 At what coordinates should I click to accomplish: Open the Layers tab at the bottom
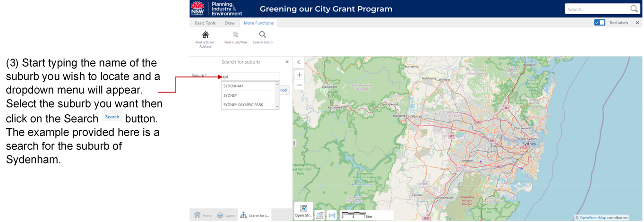[226, 215]
